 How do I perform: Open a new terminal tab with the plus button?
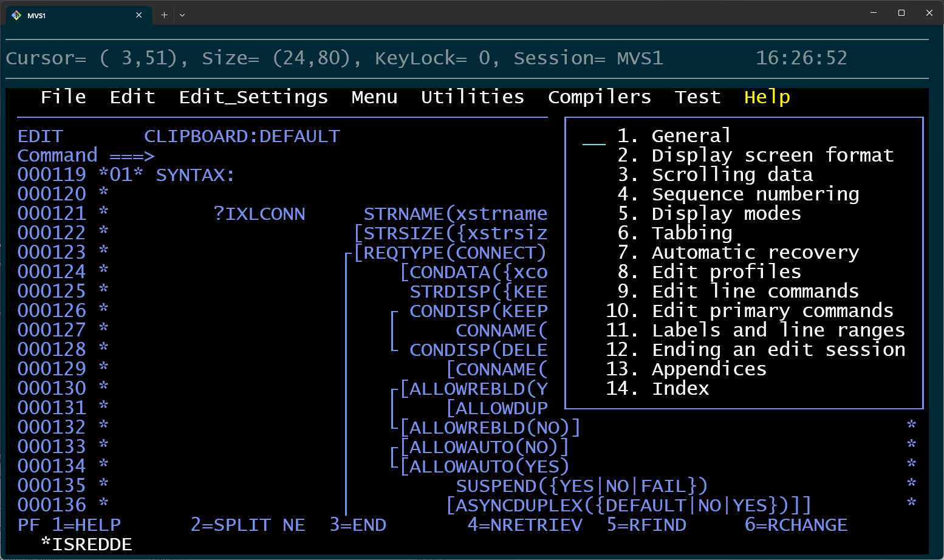click(163, 15)
